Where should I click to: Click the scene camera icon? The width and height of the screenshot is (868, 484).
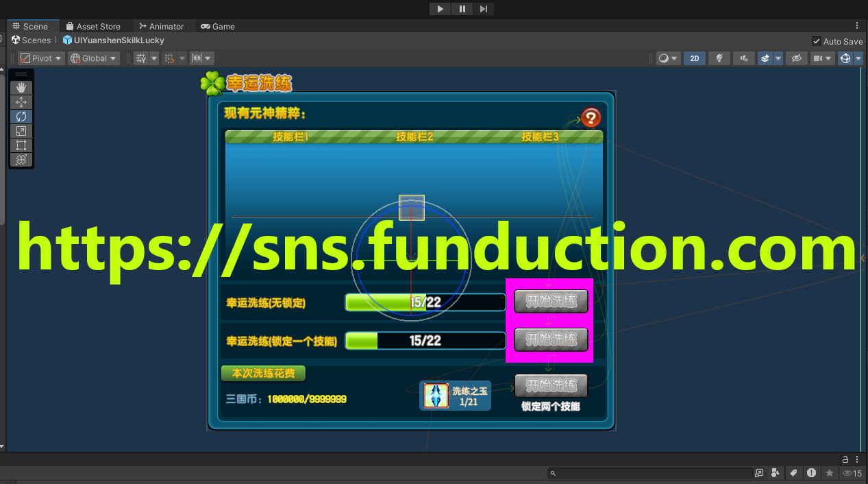click(x=817, y=58)
